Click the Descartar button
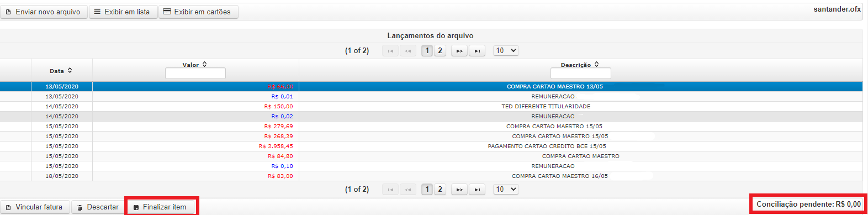 tap(98, 207)
